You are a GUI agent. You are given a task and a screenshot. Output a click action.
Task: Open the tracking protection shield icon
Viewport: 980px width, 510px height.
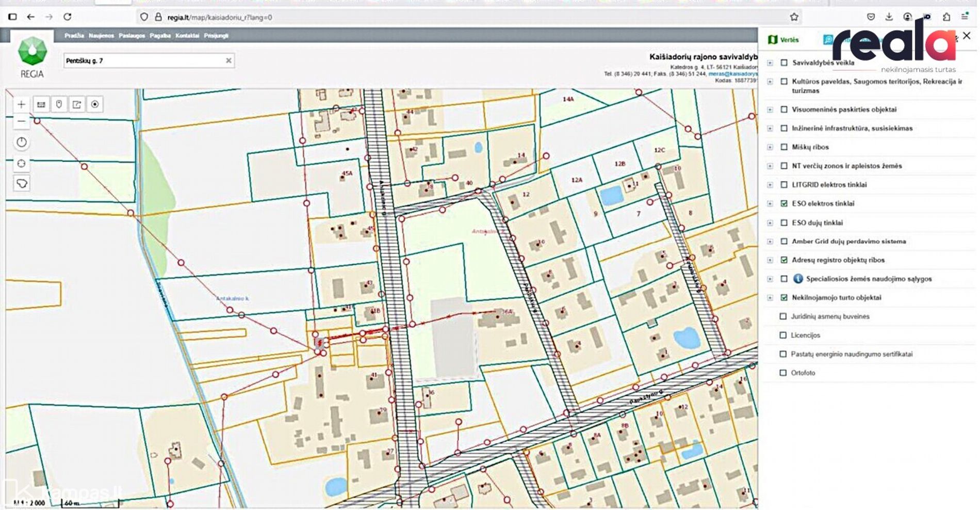pos(144,17)
